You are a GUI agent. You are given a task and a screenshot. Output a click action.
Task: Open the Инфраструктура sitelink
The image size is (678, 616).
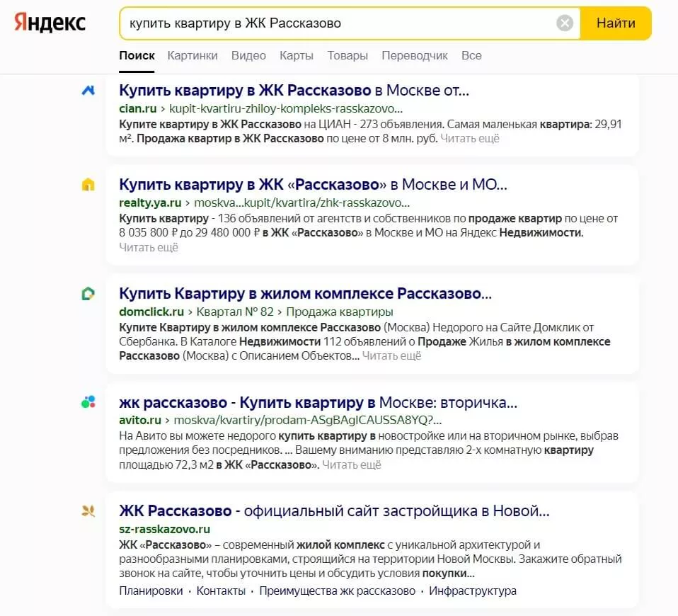tap(473, 591)
